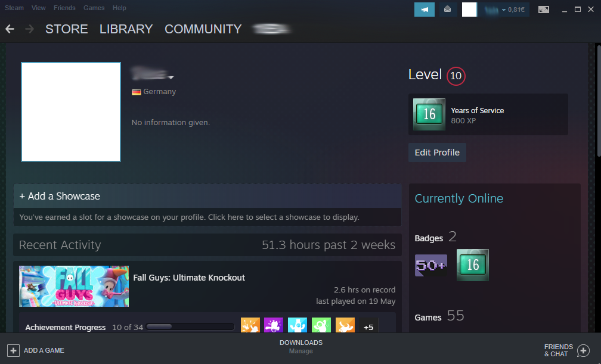
Task: Expand the account dropdown next to wallet balance
Action: click(x=504, y=10)
